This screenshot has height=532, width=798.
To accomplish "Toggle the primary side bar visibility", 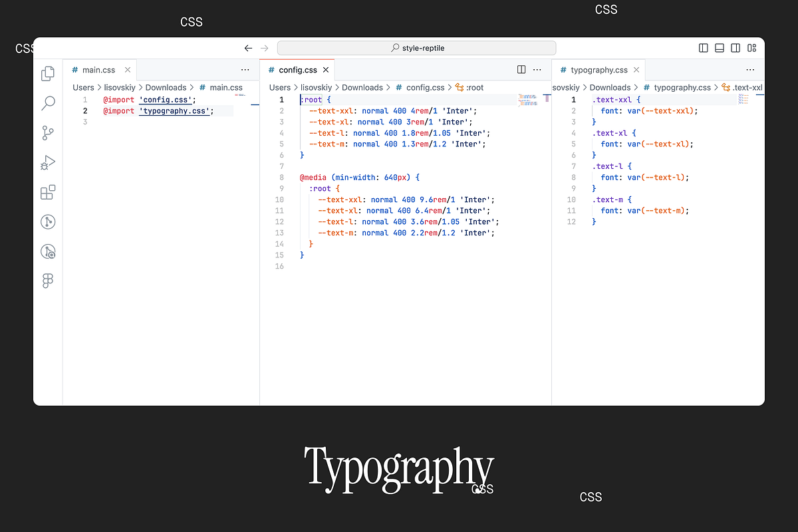I will point(704,48).
